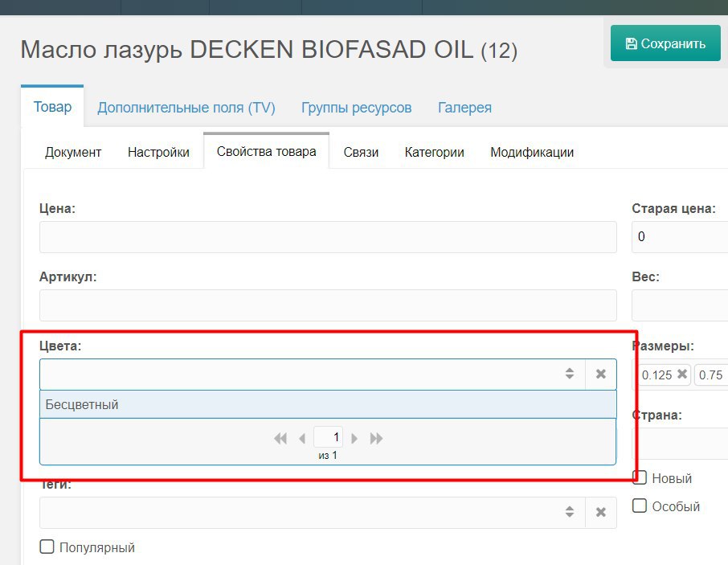Select Бесцветный from the color list
This screenshot has height=565, width=728.
(x=328, y=404)
